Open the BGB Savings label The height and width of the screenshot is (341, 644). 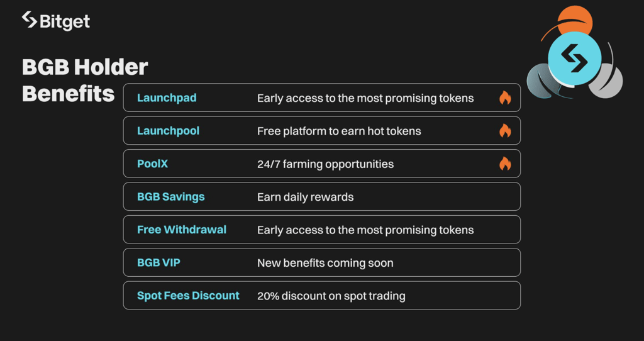point(171,196)
